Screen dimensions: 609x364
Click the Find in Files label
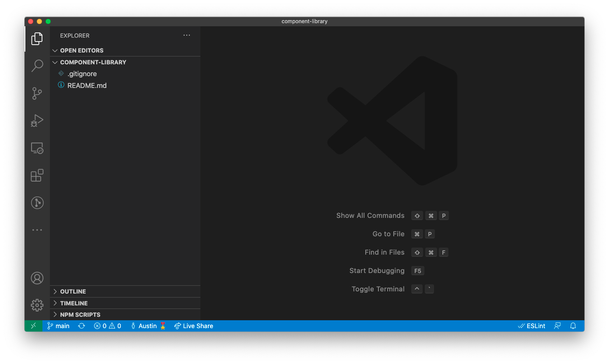(385, 252)
